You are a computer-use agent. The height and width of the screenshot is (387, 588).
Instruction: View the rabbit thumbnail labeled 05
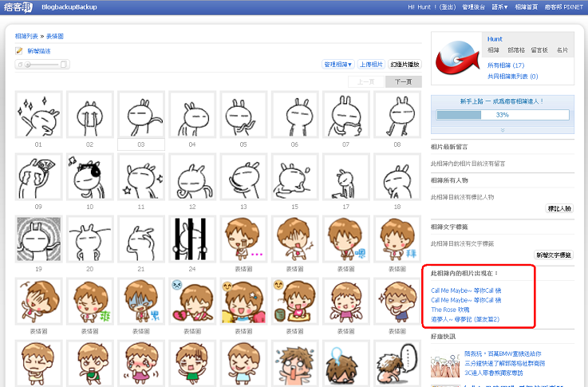click(244, 114)
